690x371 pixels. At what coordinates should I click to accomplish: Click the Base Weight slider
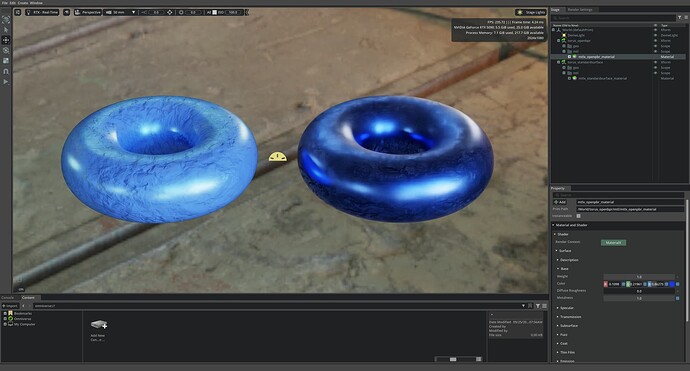click(x=639, y=277)
